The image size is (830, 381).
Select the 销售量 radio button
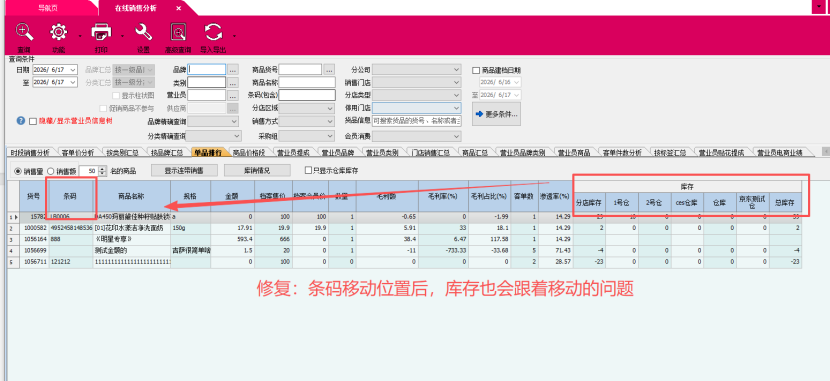pos(18,171)
